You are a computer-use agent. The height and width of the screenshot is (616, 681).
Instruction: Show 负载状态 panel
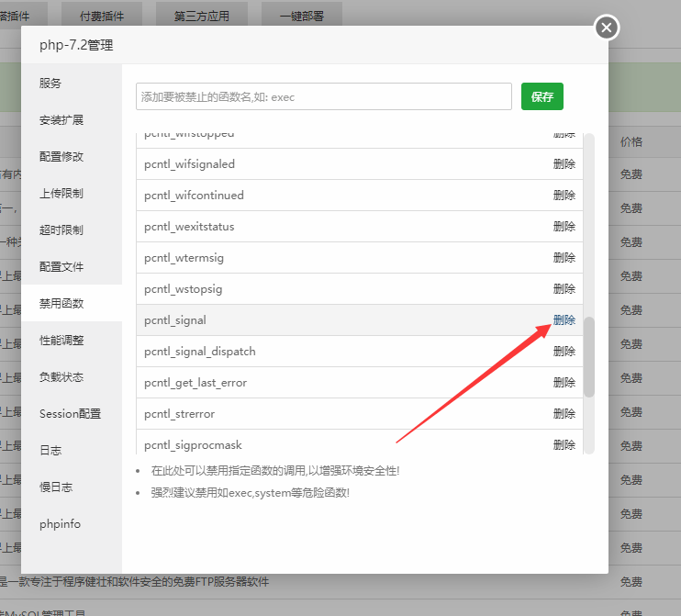[x=61, y=376]
